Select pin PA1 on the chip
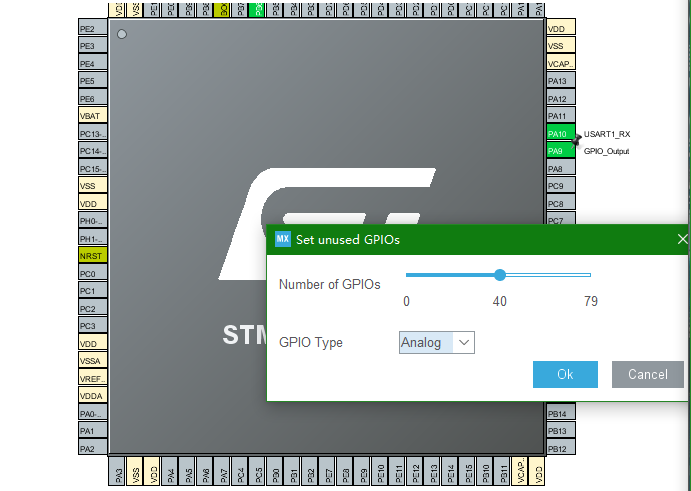Image resolution: width=691 pixels, height=491 pixels. [x=93, y=430]
